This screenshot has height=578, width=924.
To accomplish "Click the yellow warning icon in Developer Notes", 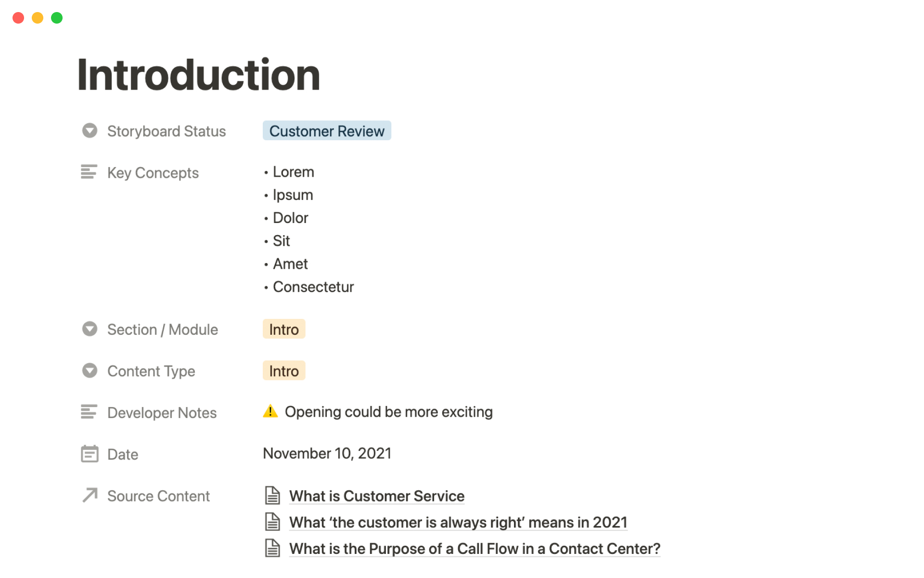I will click(270, 411).
